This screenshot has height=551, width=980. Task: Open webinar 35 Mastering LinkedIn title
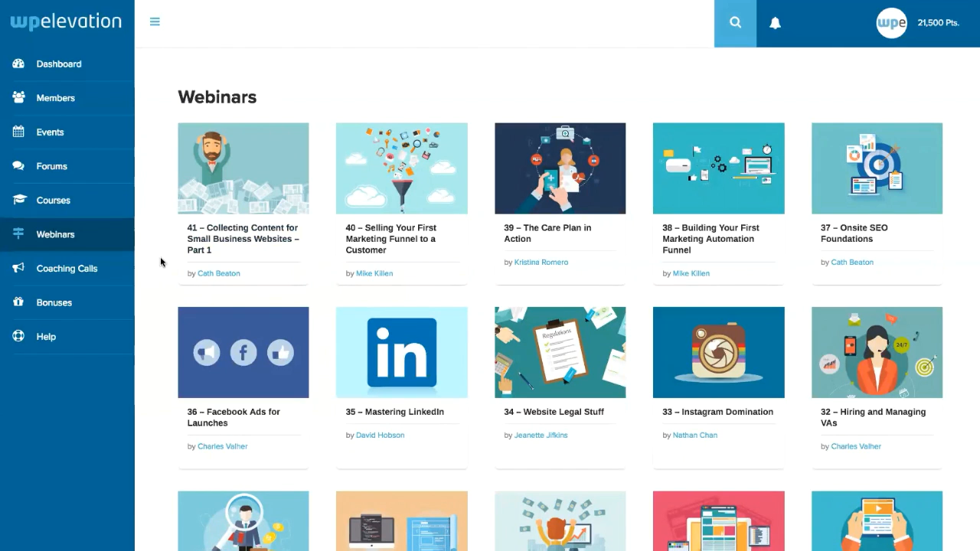pyautogui.click(x=394, y=412)
